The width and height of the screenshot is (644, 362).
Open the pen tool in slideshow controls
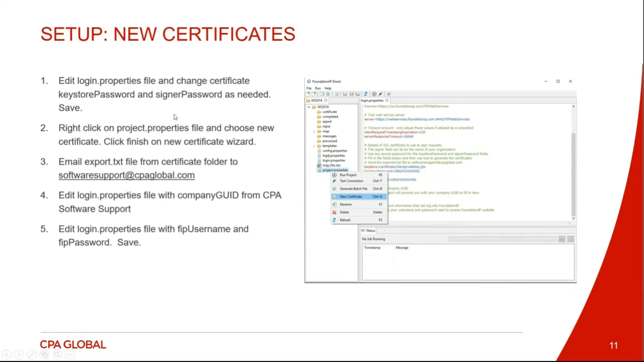(x=32, y=355)
